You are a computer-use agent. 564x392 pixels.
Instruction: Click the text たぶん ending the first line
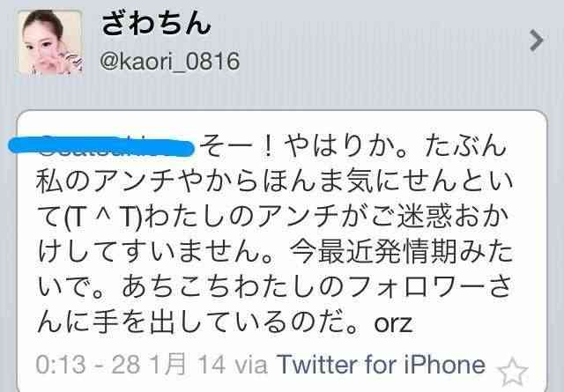tap(465, 147)
